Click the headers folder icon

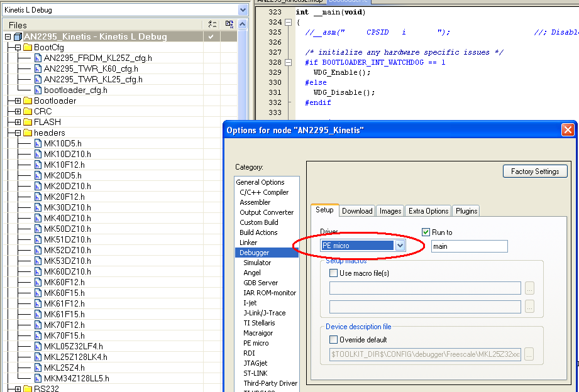pyautogui.click(x=28, y=133)
